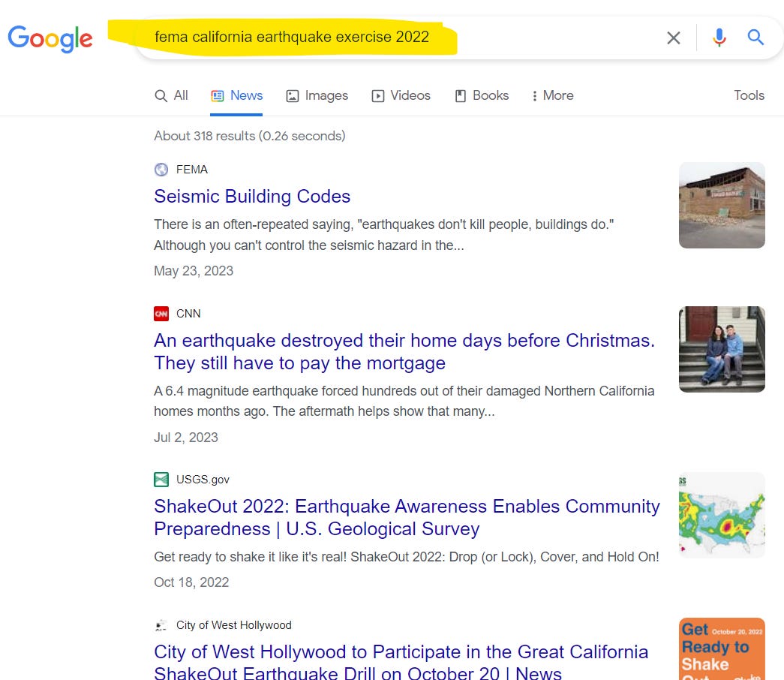This screenshot has height=680, width=784.
Task: Click the USGS.gov source name
Action: click(203, 480)
